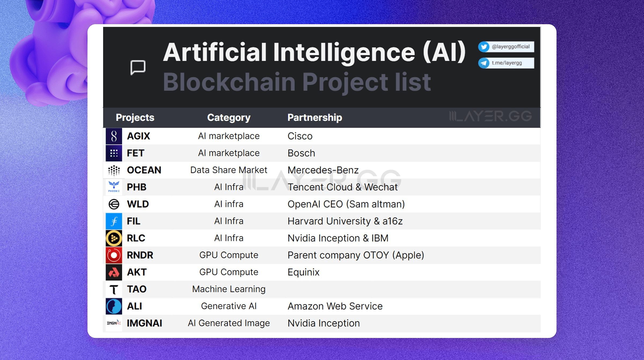The height and width of the screenshot is (360, 644).
Task: Click the WLD Worldcoin logo icon
Action: pos(114,204)
